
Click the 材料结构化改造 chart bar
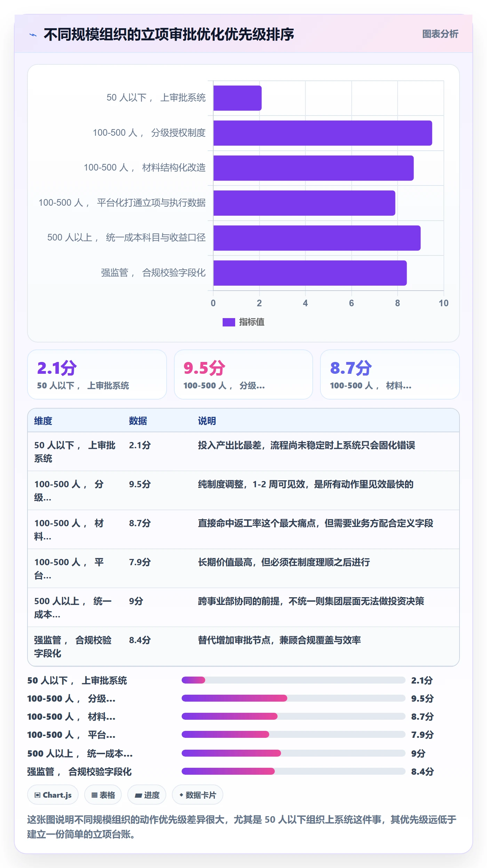pos(313,168)
